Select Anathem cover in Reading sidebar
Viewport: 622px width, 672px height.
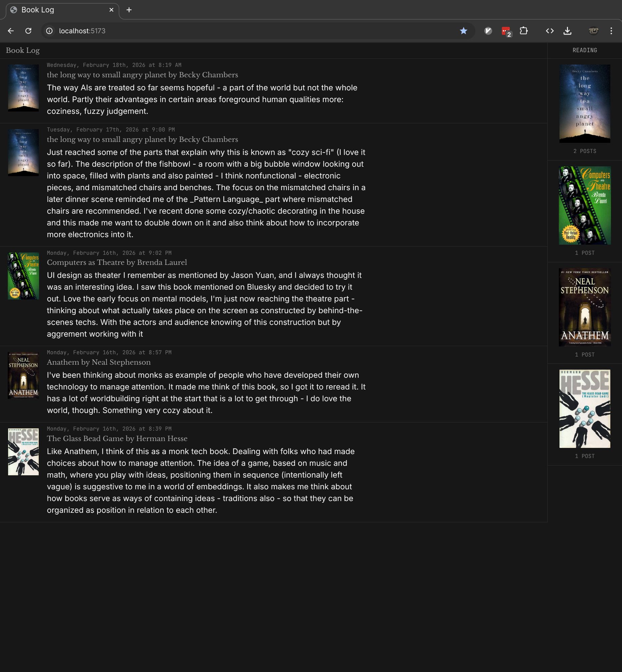point(584,307)
